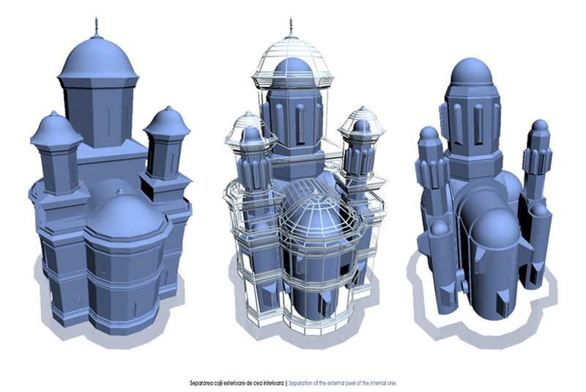
Task: Click the front apse dome of the left solid model
Action: tap(125, 216)
